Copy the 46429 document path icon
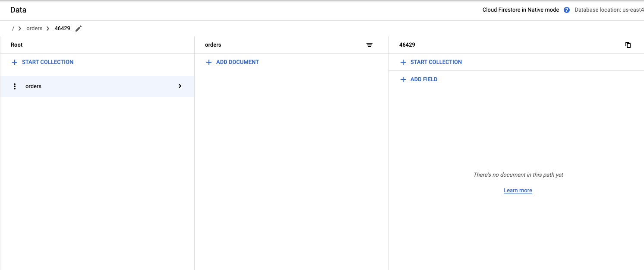 628,45
